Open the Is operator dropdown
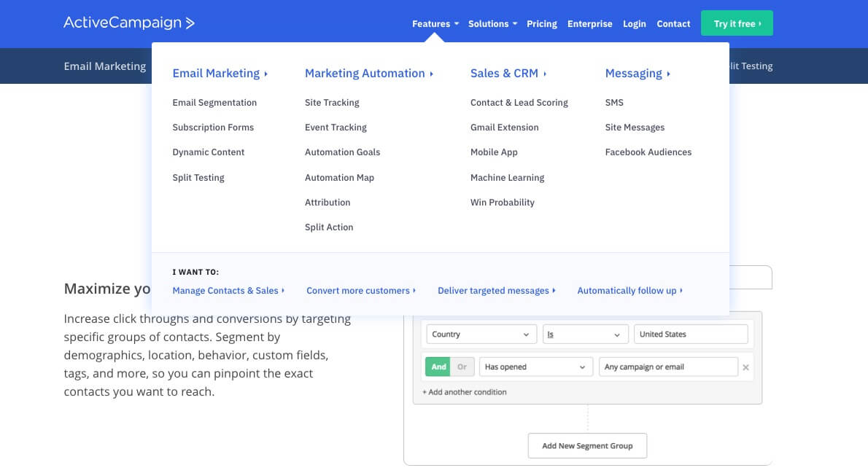The image size is (868, 473). click(585, 334)
